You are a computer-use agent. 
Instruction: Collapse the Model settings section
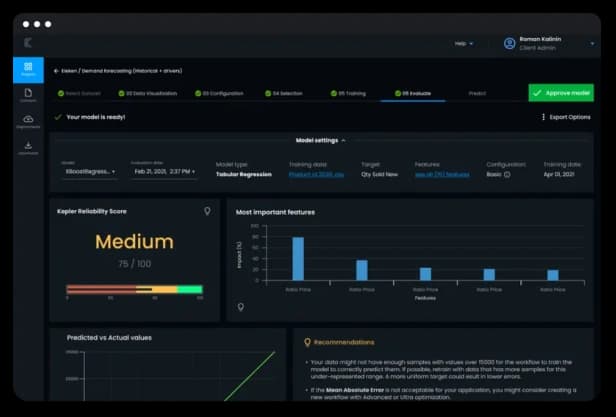pos(321,140)
